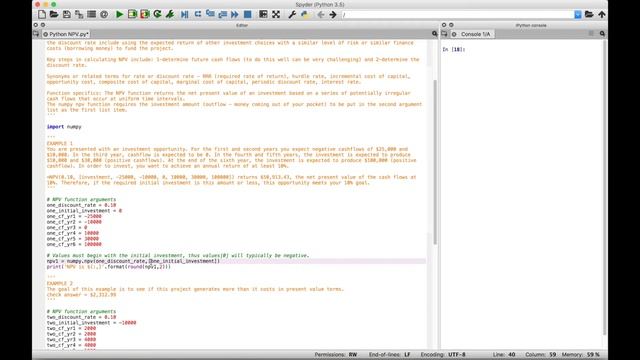
Task: Go to parent directory up arrow
Action: (x=602, y=14)
